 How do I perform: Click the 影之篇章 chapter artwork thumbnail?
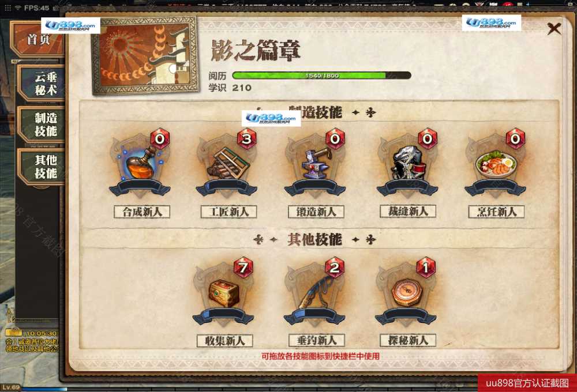pyautogui.click(x=145, y=55)
